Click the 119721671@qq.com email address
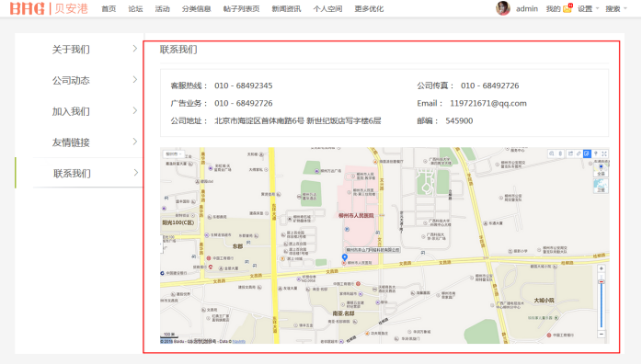 click(x=488, y=104)
